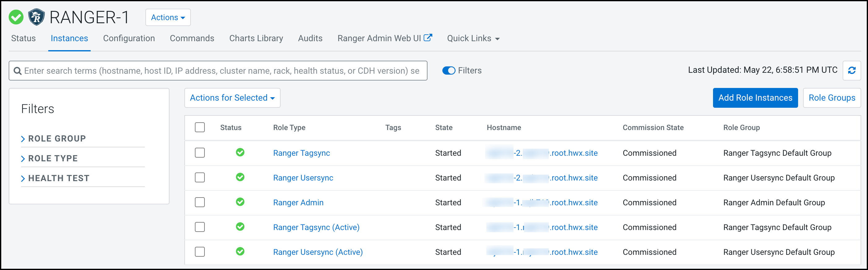This screenshot has height=270, width=868.
Task: Click the Ranger shield service logo
Action: (36, 17)
